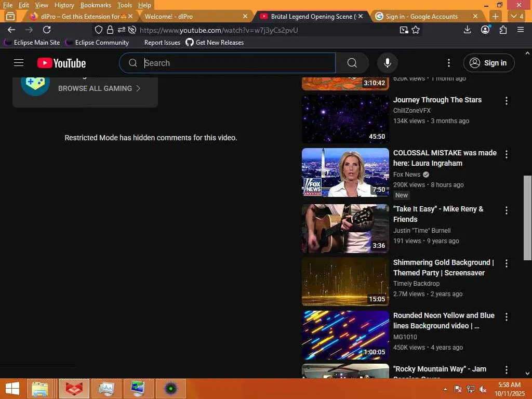The width and height of the screenshot is (532, 399).
Task: Open ChillZoneVFX channel link
Action: coord(411,111)
